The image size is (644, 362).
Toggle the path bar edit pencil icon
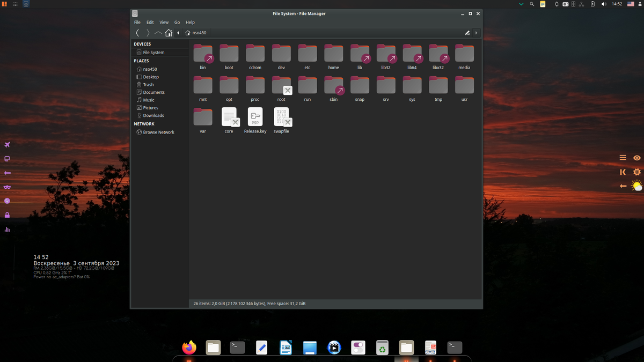(467, 33)
